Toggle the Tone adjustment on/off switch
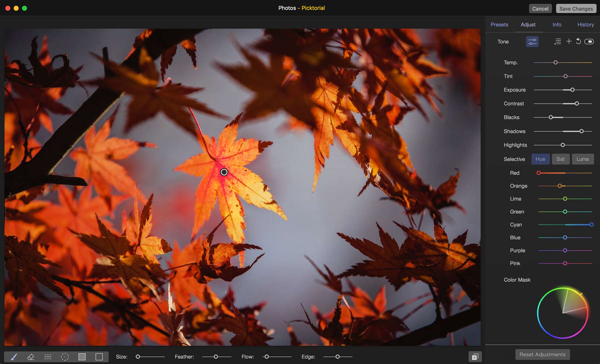The image size is (600, 364). point(589,42)
